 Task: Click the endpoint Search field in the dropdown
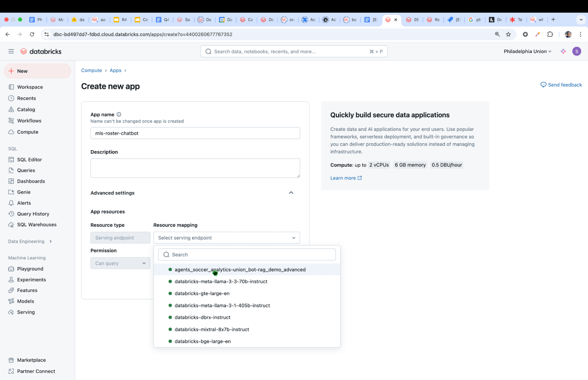[x=247, y=255]
